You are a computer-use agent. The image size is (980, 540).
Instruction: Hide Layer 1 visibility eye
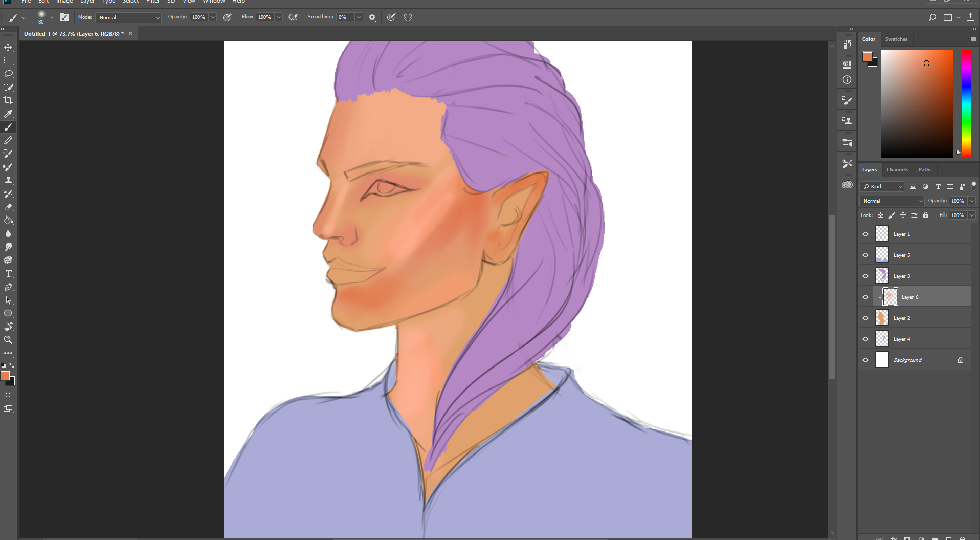[866, 234]
